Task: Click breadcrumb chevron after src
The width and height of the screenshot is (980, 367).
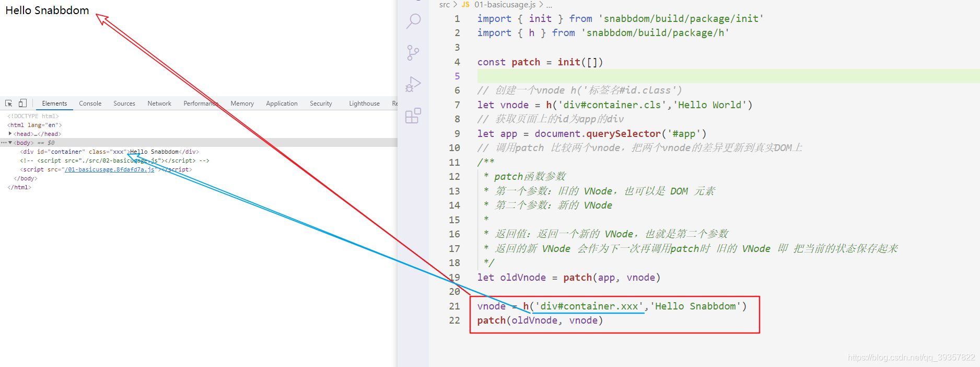Action: click(455, 5)
